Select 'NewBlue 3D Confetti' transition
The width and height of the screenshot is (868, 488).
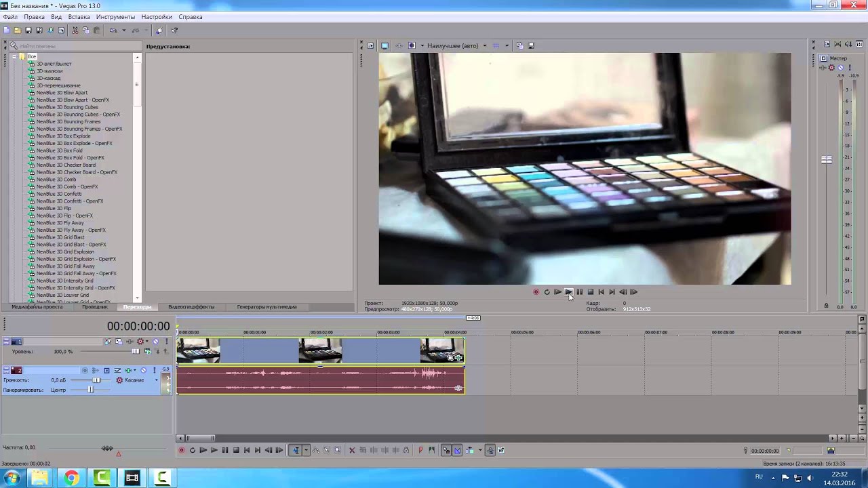tap(58, 194)
